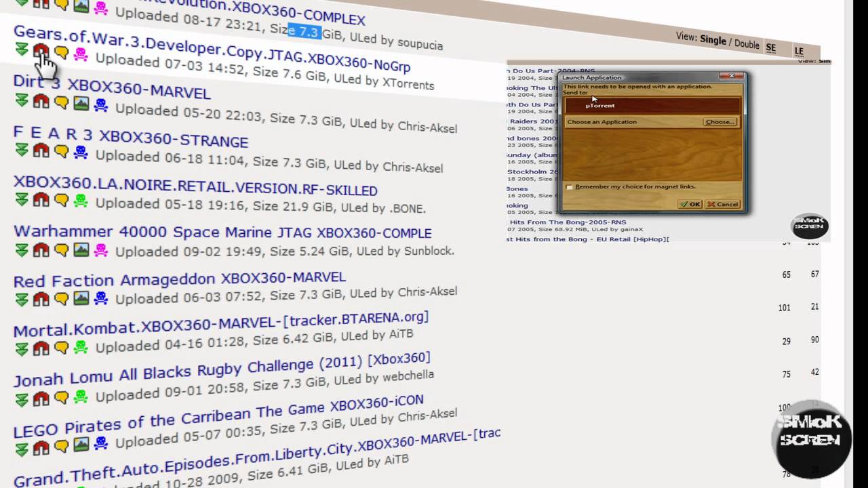Open Grand.Theft.Auto.Episodes.From.Liberty.City link

pos(257,456)
